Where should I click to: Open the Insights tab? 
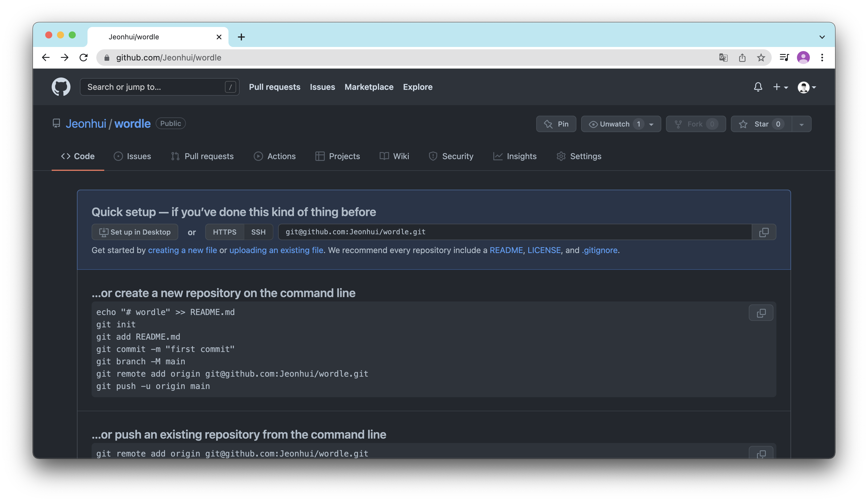[x=515, y=156]
